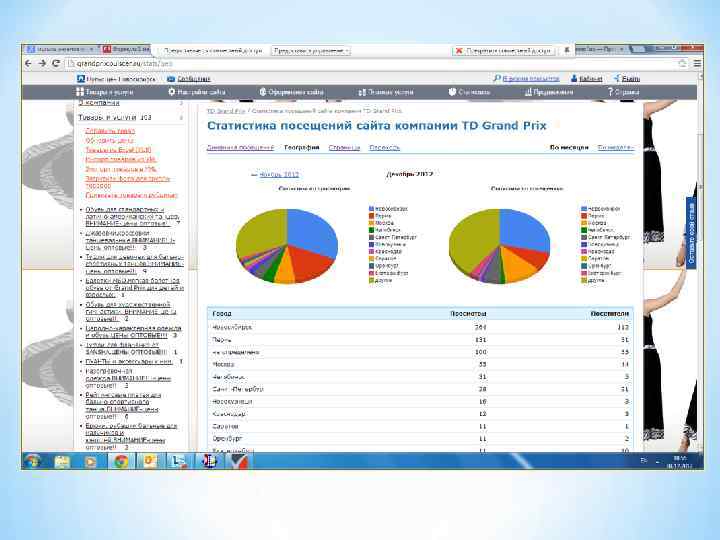Click the blue Новосибирск swatch in left legend

coord(371,209)
